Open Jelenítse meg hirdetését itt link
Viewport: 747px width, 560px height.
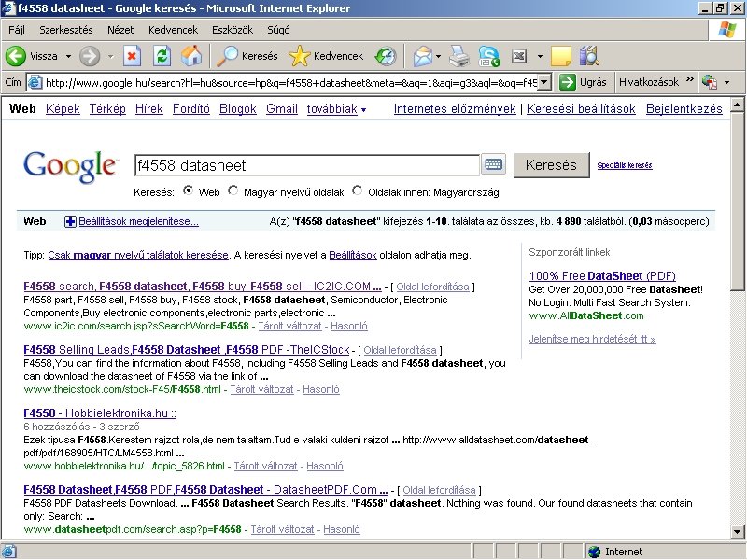coord(592,339)
